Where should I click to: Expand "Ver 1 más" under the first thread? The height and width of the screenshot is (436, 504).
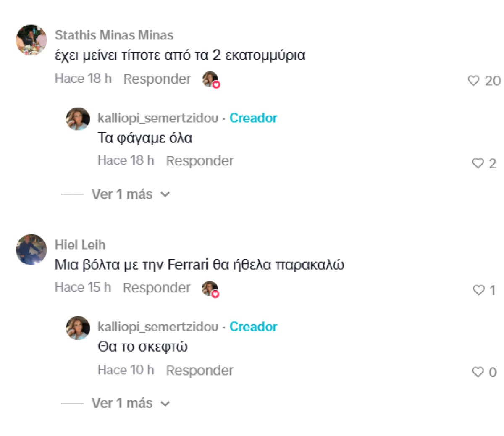pos(122,194)
